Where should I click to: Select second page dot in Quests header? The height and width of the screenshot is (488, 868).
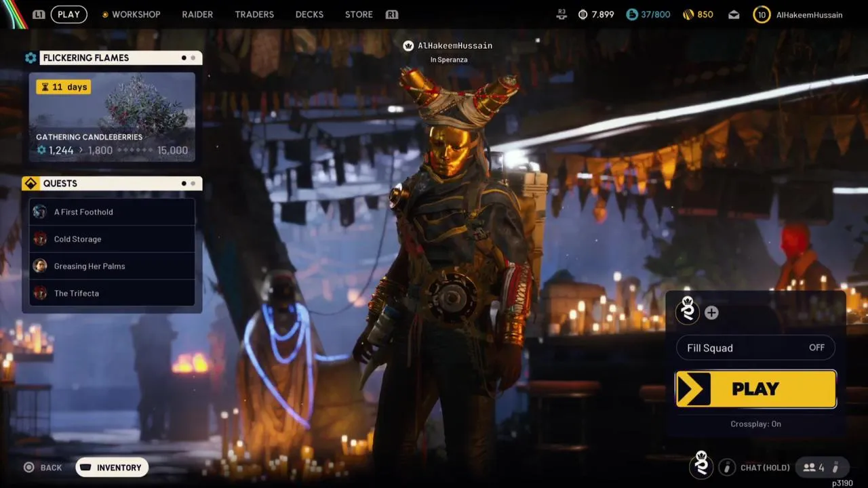click(193, 184)
